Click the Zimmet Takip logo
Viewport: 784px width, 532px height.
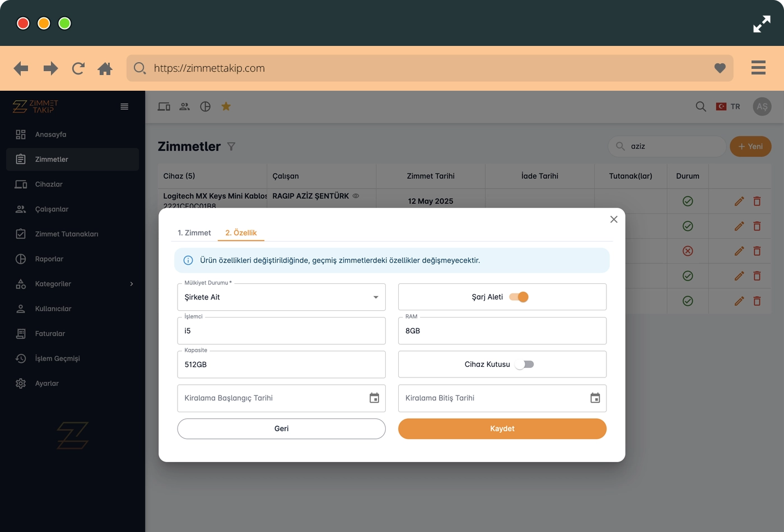coord(35,106)
